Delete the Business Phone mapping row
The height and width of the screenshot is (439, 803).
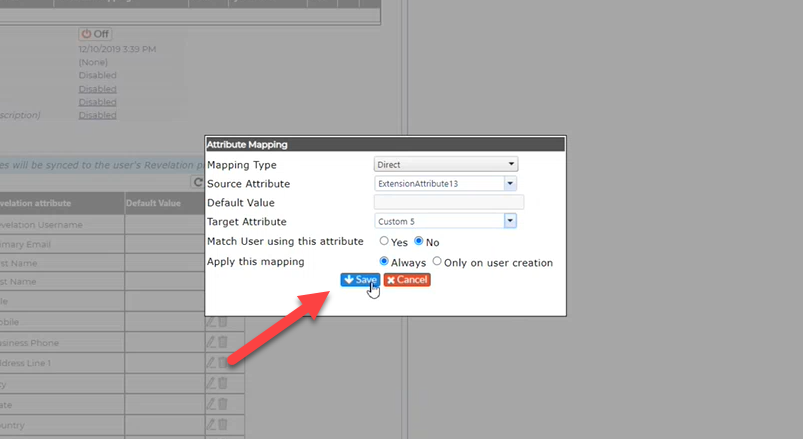click(223, 342)
